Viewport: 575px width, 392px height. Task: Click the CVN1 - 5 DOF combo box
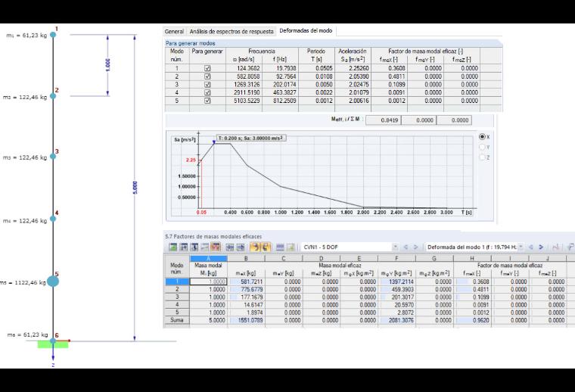tap(350, 247)
